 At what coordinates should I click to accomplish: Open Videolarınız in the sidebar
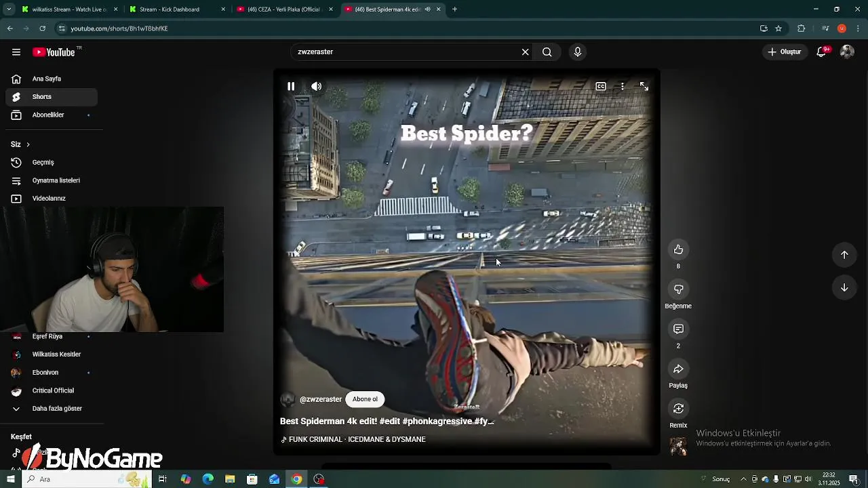(52, 199)
